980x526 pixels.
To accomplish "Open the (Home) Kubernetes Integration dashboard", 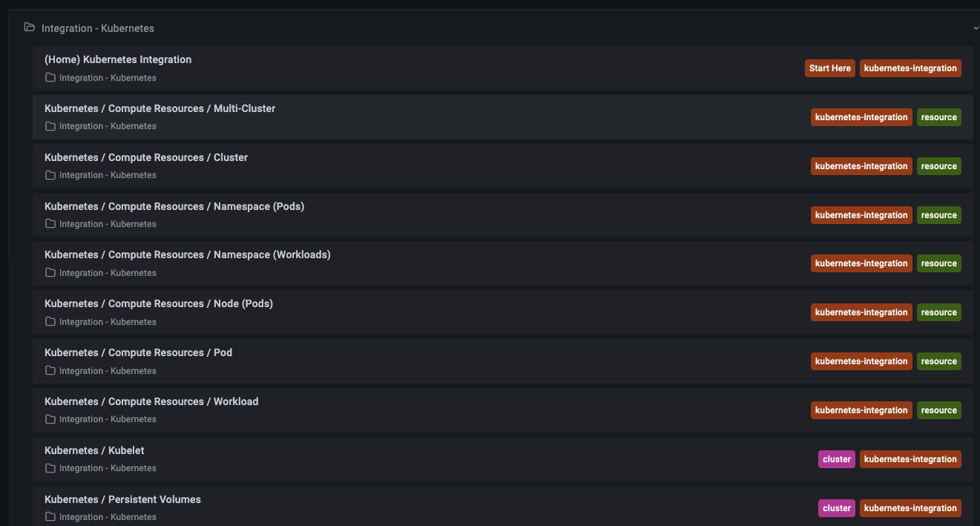I will [118, 59].
